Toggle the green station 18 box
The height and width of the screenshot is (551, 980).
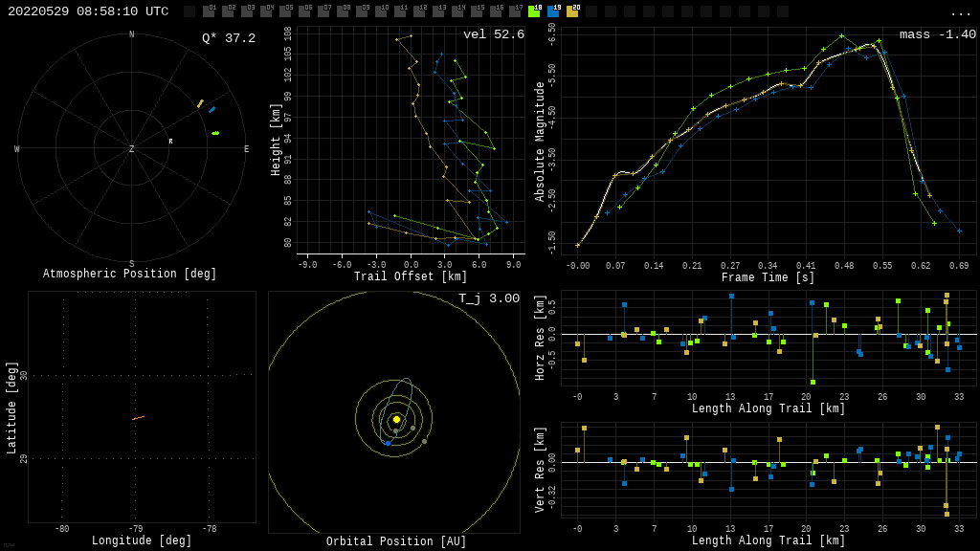(x=534, y=11)
